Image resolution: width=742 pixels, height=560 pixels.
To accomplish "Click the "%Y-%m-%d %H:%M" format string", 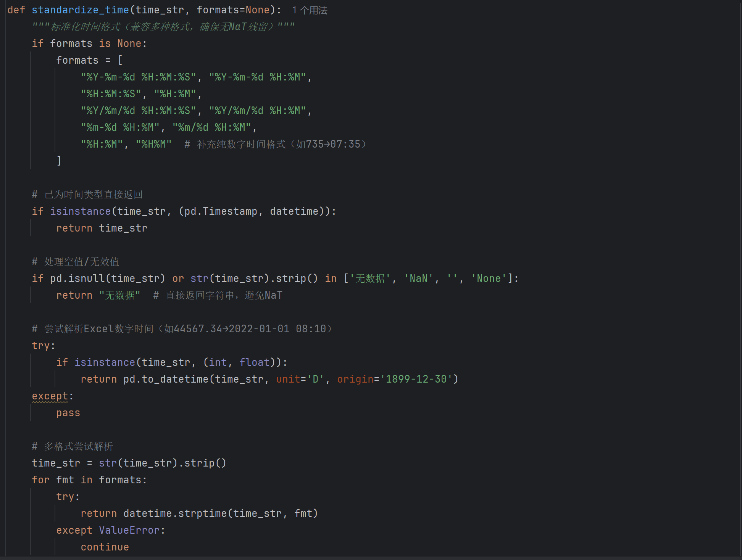I will [x=258, y=77].
